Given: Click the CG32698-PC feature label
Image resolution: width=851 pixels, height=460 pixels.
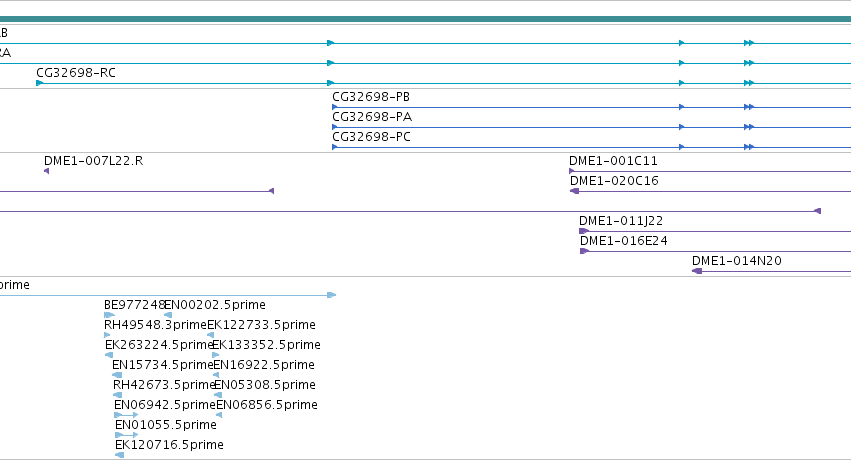Looking at the screenshot, I should tap(372, 137).
